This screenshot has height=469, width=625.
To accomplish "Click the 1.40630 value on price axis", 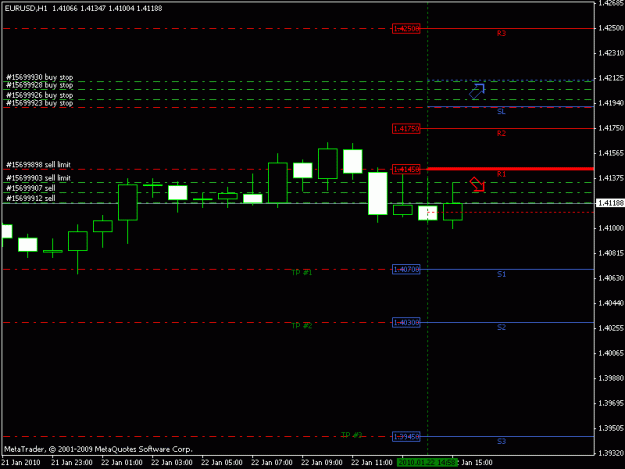I will pyautogui.click(x=611, y=278).
